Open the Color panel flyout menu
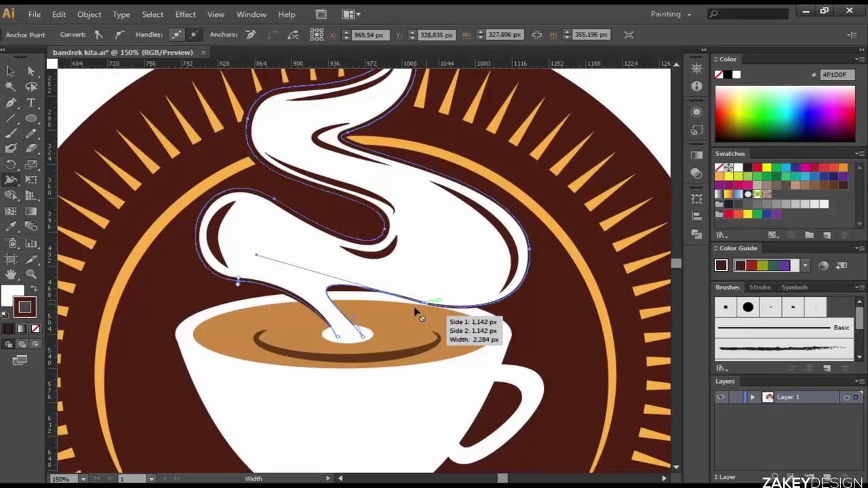Image resolution: width=868 pixels, height=488 pixels. (859, 59)
